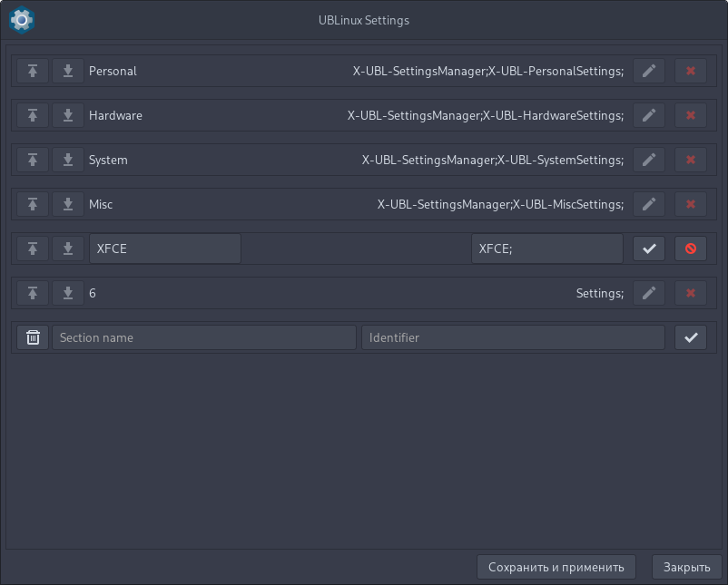This screenshot has height=585, width=728.
Task: Edit the row named 6
Action: tap(649, 293)
